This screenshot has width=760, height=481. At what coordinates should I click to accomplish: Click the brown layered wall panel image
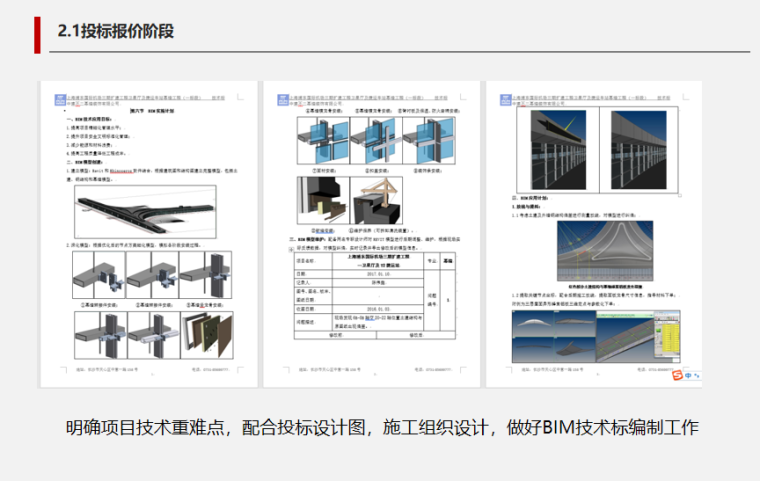tap(212, 334)
